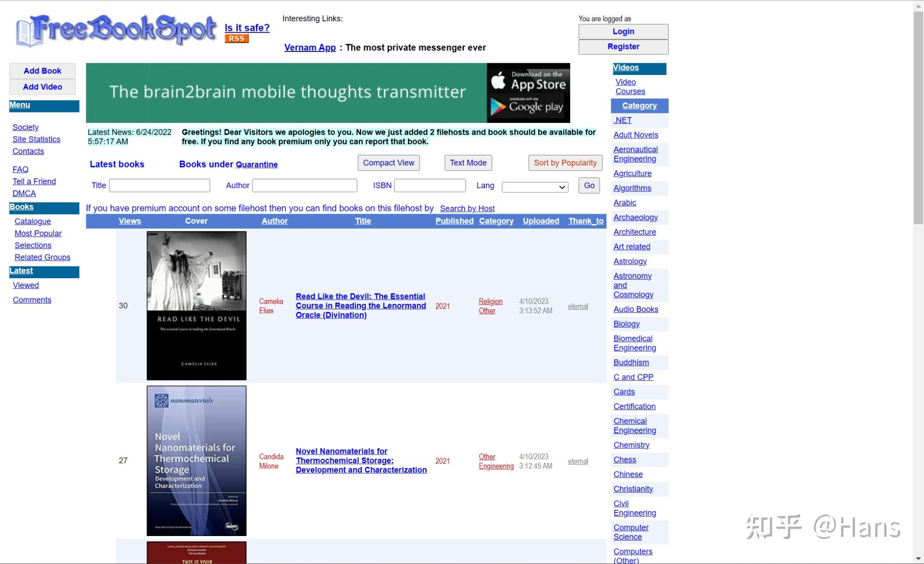Click into the Title search field
The width and height of the screenshot is (924, 564).
tap(159, 186)
